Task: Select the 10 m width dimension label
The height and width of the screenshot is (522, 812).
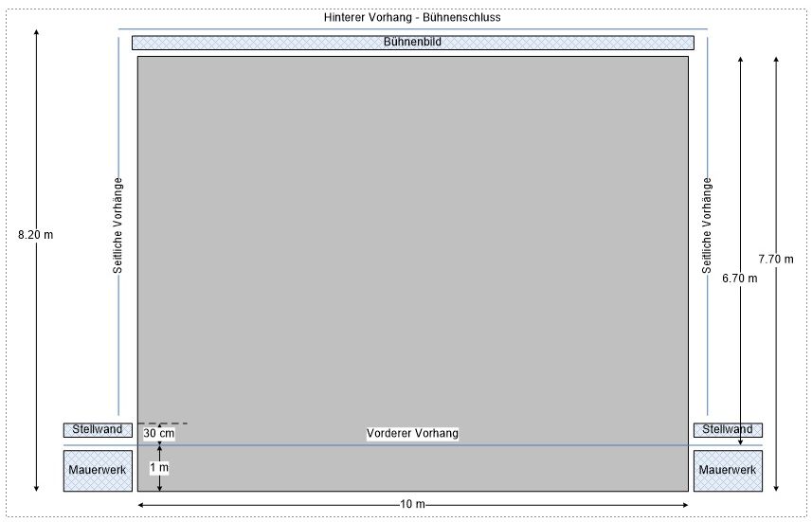Action: [412, 504]
